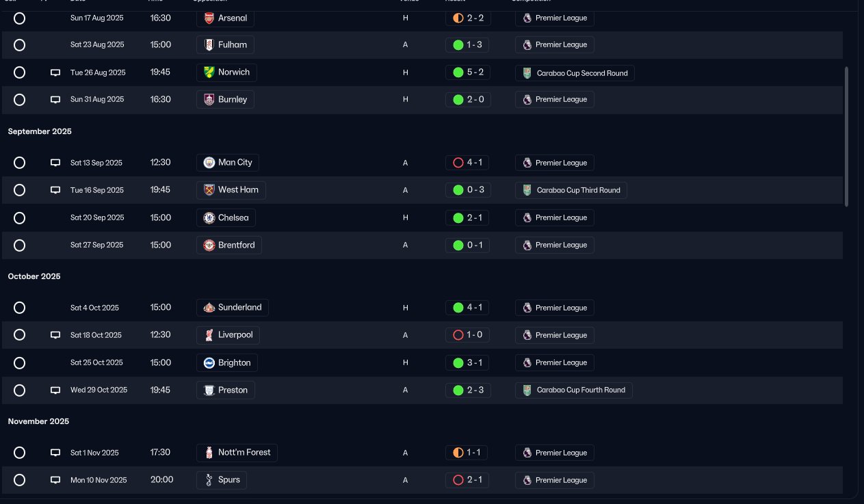Image resolution: width=864 pixels, height=504 pixels.
Task: Click the October 2025 month heading
Action: 34,276
